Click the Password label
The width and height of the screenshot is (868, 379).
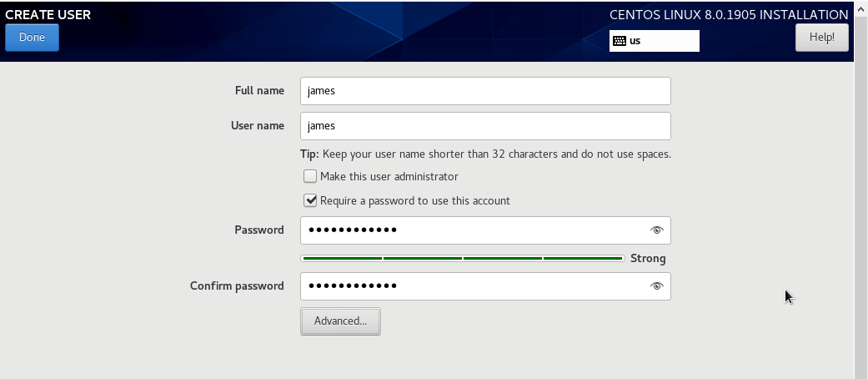[259, 230]
